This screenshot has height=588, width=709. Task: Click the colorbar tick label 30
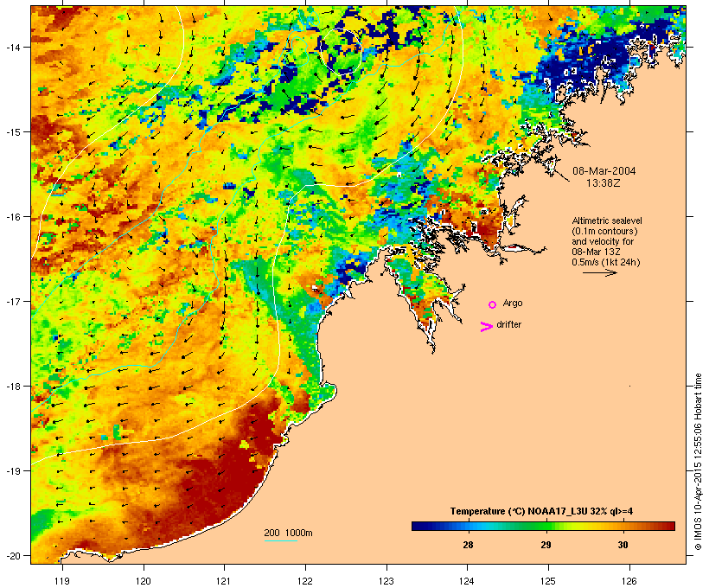(x=623, y=545)
